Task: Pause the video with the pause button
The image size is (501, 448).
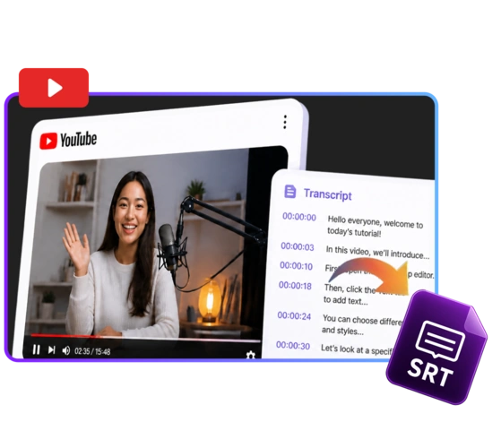Action: coord(37,349)
